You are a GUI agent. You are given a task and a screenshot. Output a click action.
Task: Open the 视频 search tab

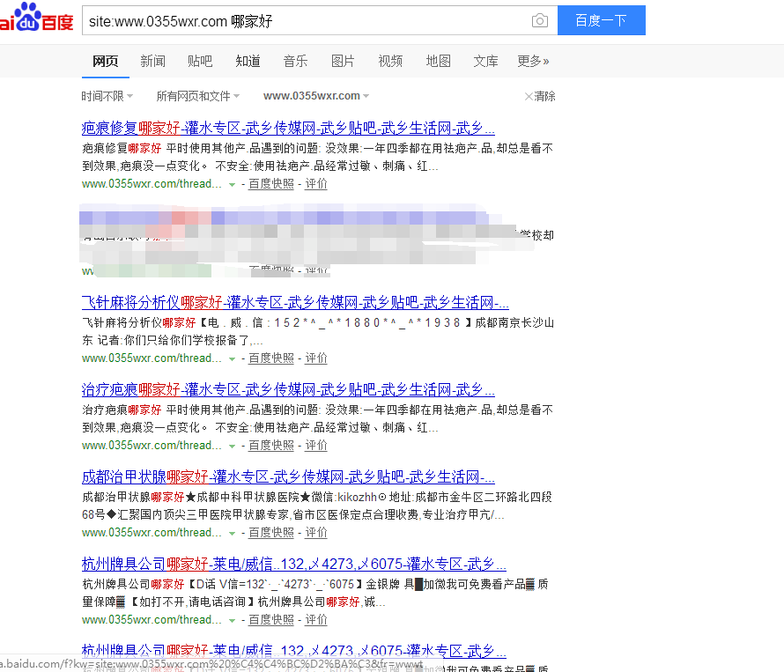(x=390, y=61)
